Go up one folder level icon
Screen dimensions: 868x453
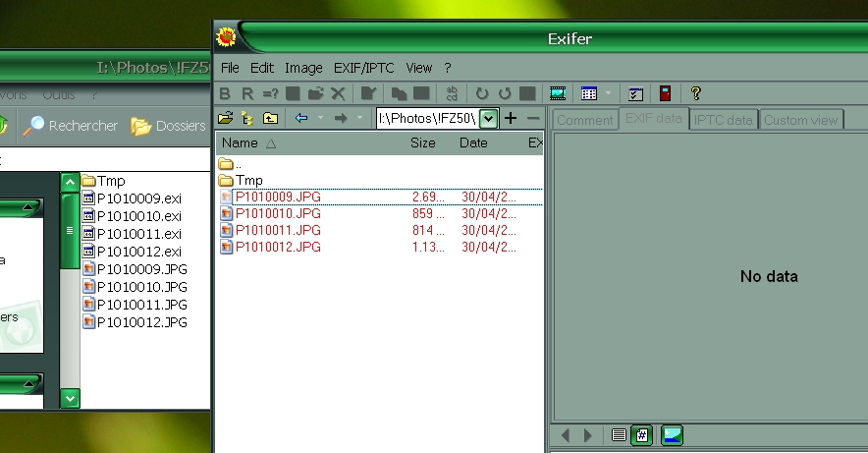[269, 118]
